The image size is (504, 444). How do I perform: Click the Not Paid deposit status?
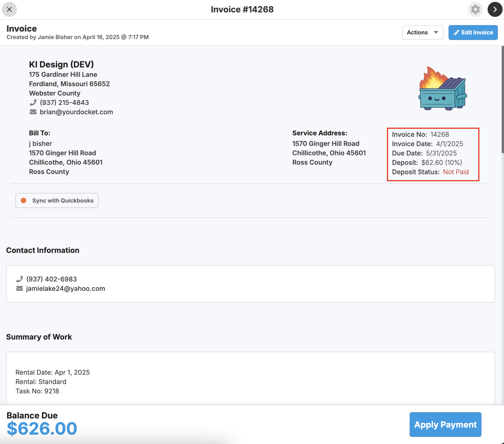[456, 172]
